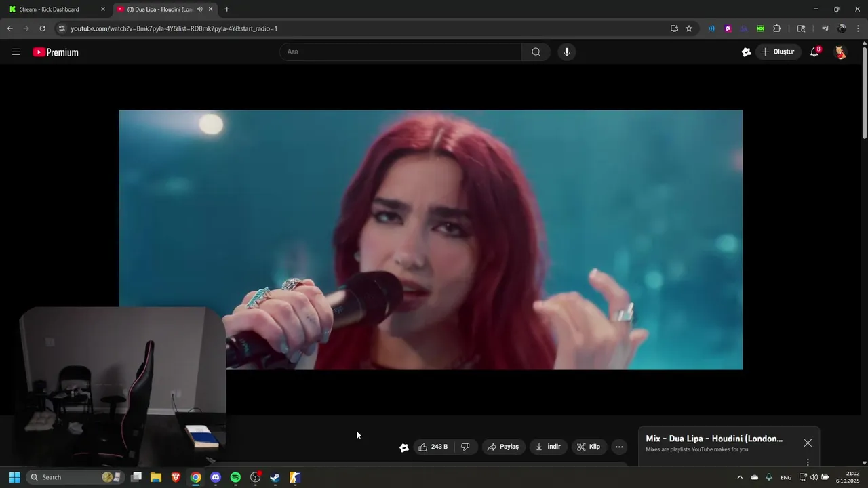This screenshot has width=868, height=488.
Task: Click the blue sound-waves extension icon
Action: 711,28
